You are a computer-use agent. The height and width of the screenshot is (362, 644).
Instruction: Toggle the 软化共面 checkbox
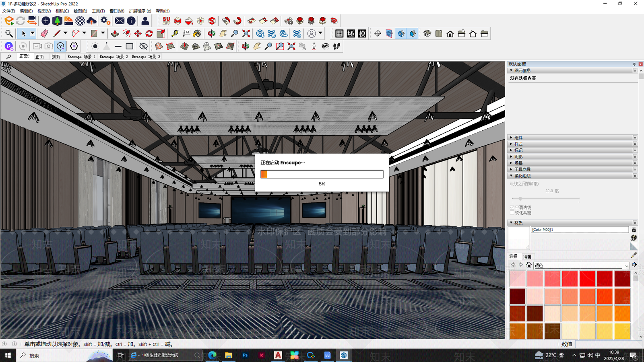pos(512,213)
